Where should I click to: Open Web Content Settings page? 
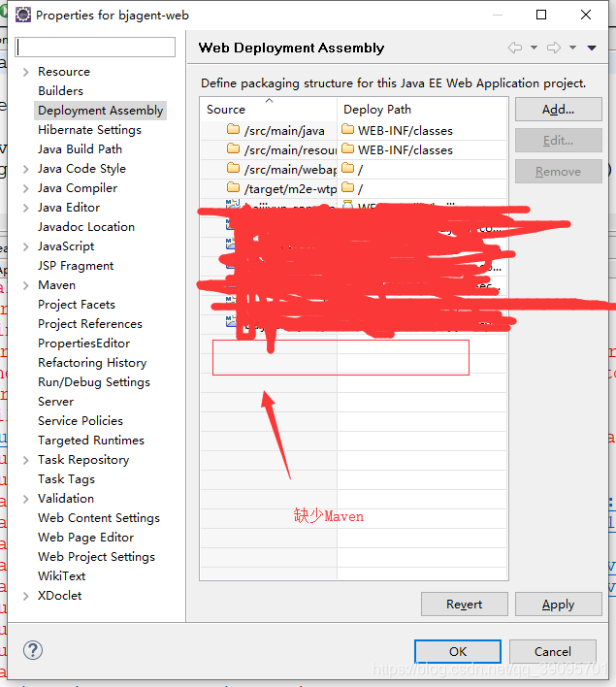(x=99, y=518)
